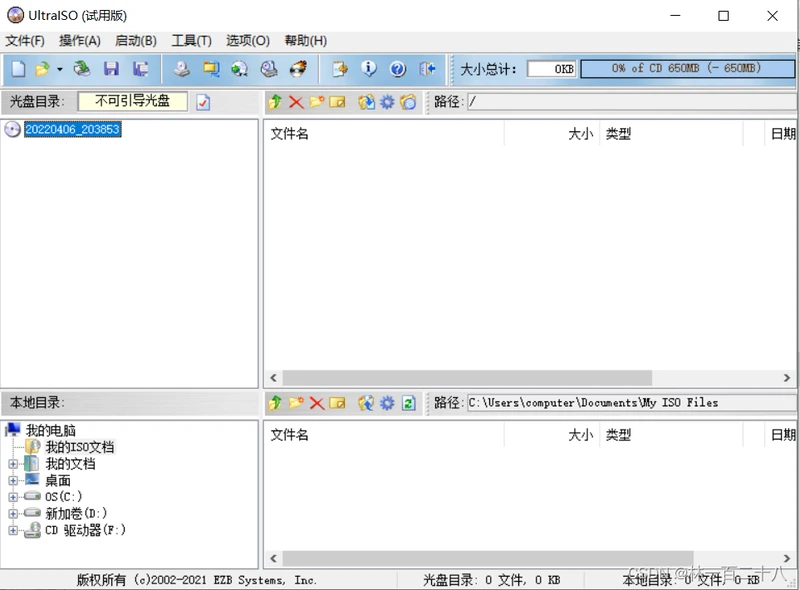The image size is (800, 590).
Task: Click the Rename icon in disc directory toolbar
Action: click(337, 102)
